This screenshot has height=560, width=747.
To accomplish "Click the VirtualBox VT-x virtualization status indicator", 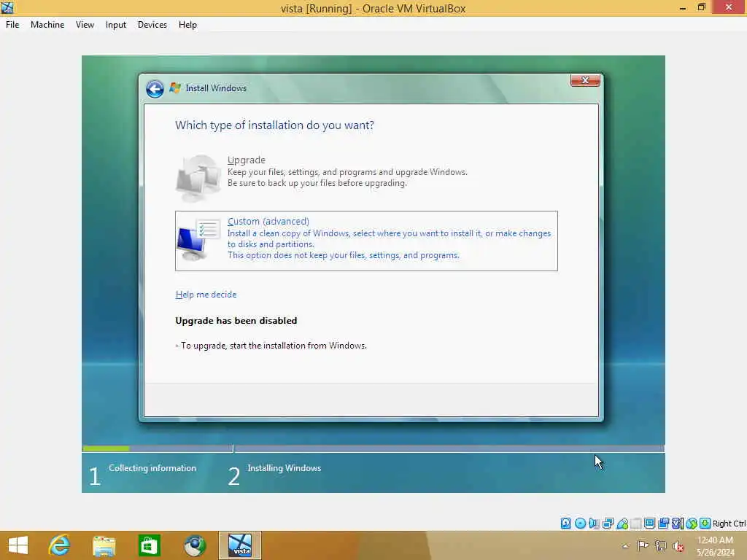I will click(678, 524).
